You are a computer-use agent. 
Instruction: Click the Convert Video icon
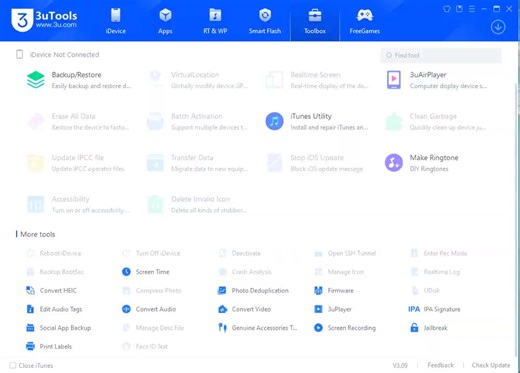pyautogui.click(x=222, y=309)
